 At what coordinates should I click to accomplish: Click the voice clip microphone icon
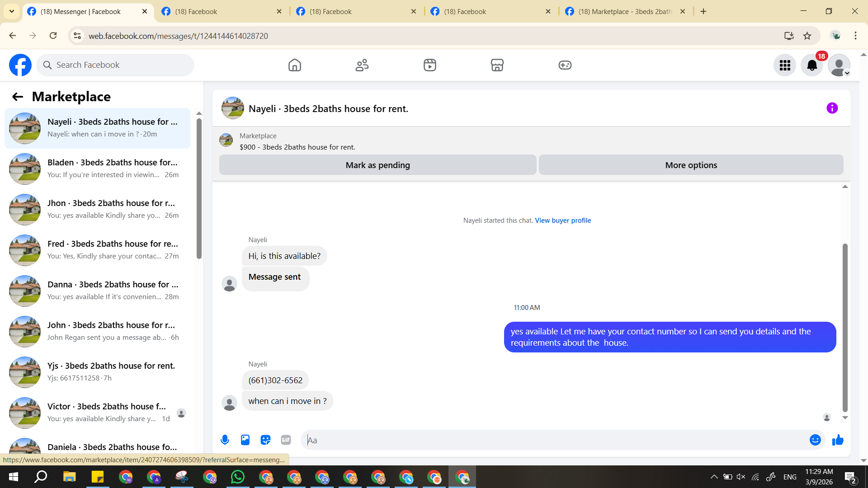[225, 440]
